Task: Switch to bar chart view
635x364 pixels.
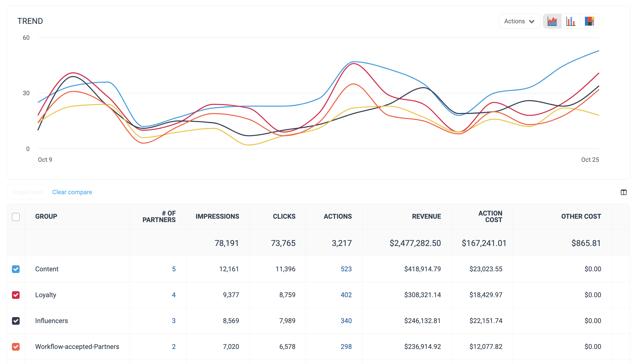Action: click(x=571, y=21)
